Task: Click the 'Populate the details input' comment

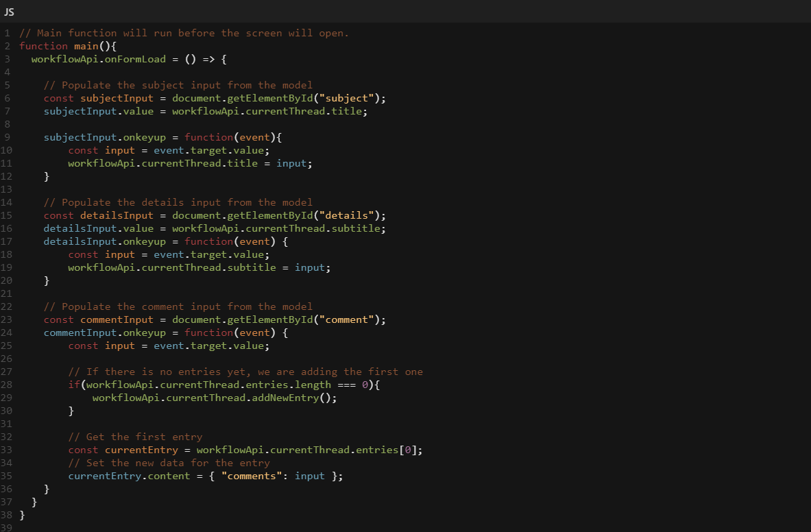Action: (x=178, y=202)
